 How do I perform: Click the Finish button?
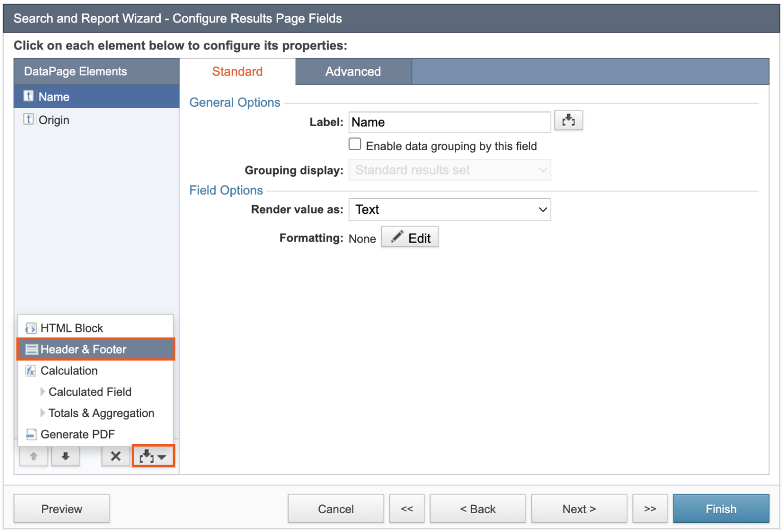click(x=721, y=509)
